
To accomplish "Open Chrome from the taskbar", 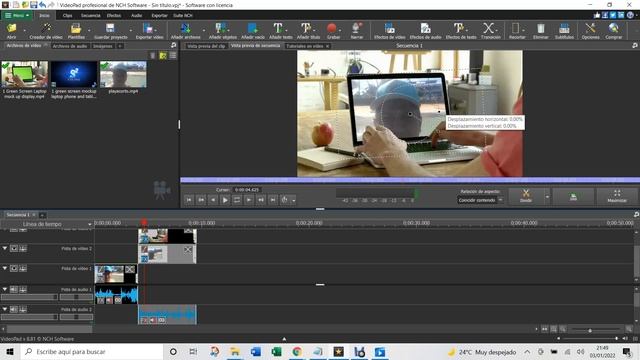I will (297, 351).
